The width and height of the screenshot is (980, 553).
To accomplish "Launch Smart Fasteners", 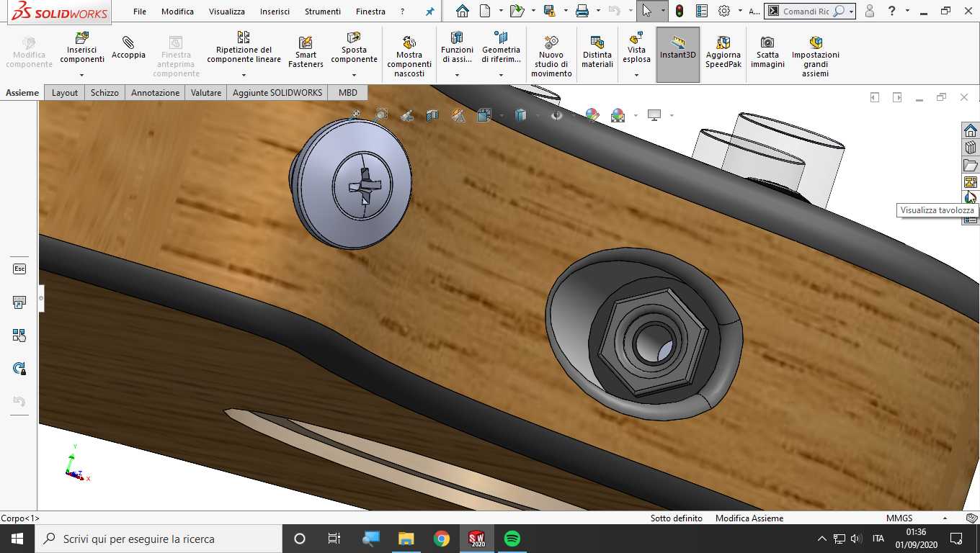I will 306,52.
